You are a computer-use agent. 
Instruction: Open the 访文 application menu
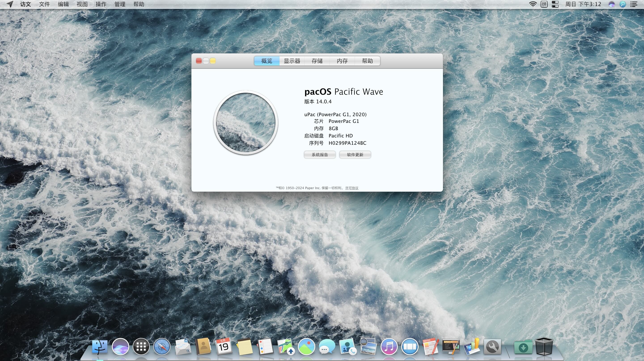click(25, 4)
